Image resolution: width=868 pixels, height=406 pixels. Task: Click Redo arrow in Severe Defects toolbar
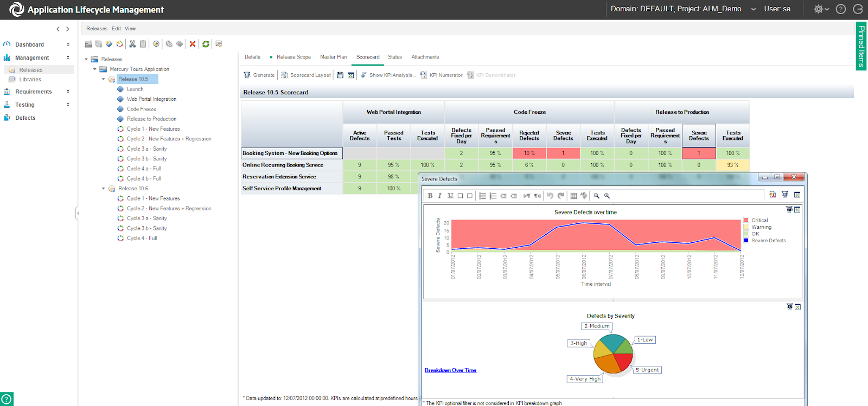coord(561,196)
